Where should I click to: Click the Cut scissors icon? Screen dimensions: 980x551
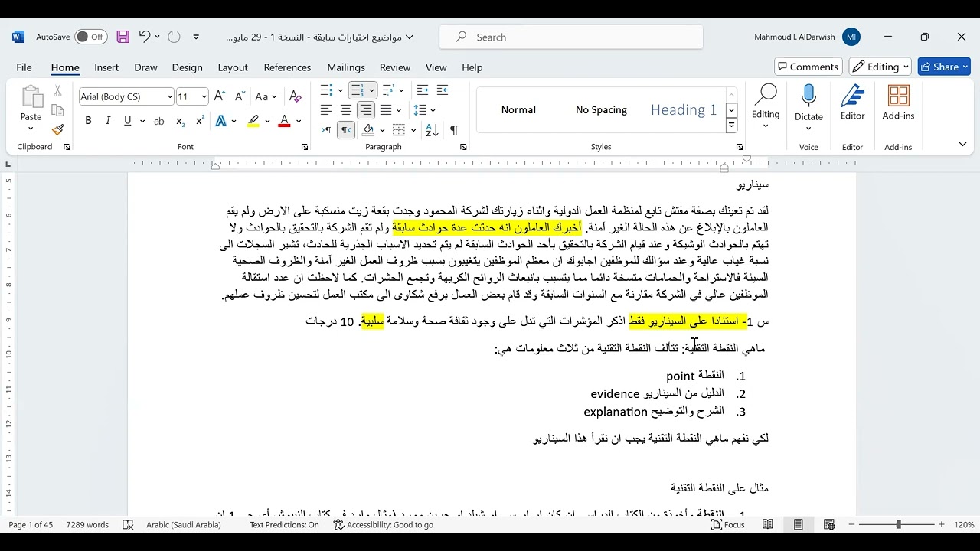[x=57, y=91]
